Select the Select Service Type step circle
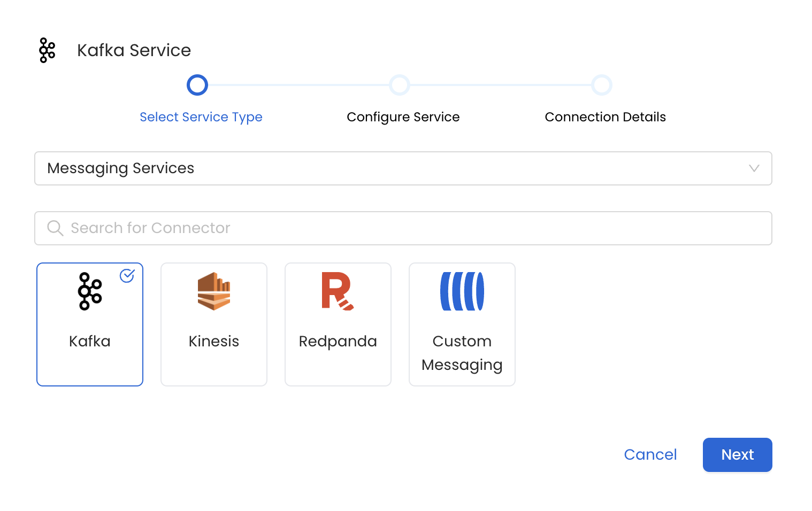Screen dimensions: 812x511 (197, 84)
